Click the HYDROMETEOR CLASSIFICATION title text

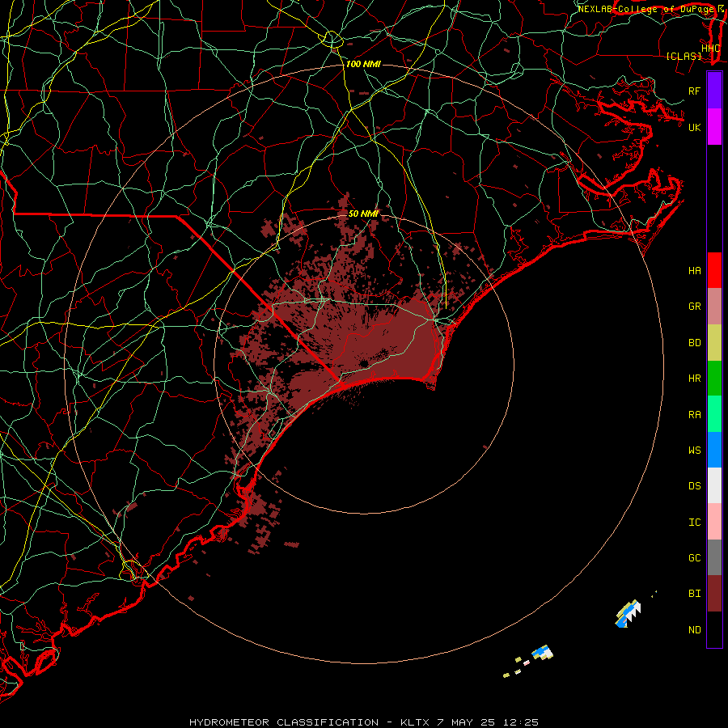[284, 722]
